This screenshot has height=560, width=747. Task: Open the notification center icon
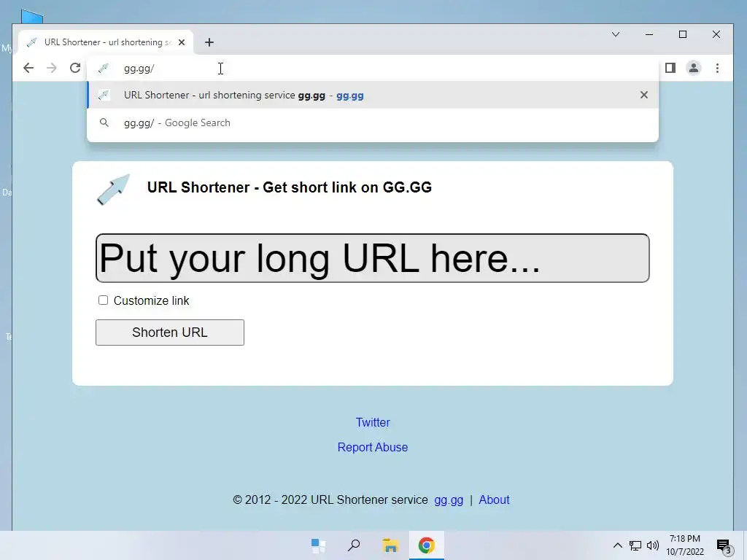tap(724, 545)
